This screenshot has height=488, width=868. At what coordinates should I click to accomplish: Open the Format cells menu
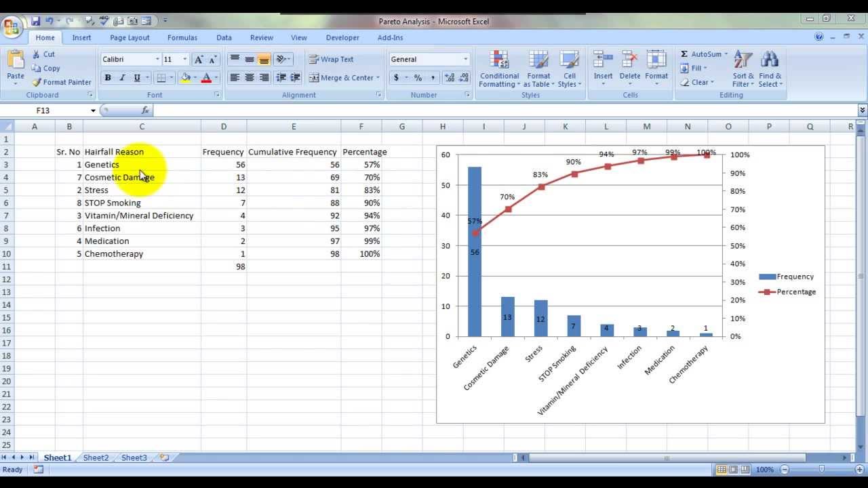pos(656,69)
